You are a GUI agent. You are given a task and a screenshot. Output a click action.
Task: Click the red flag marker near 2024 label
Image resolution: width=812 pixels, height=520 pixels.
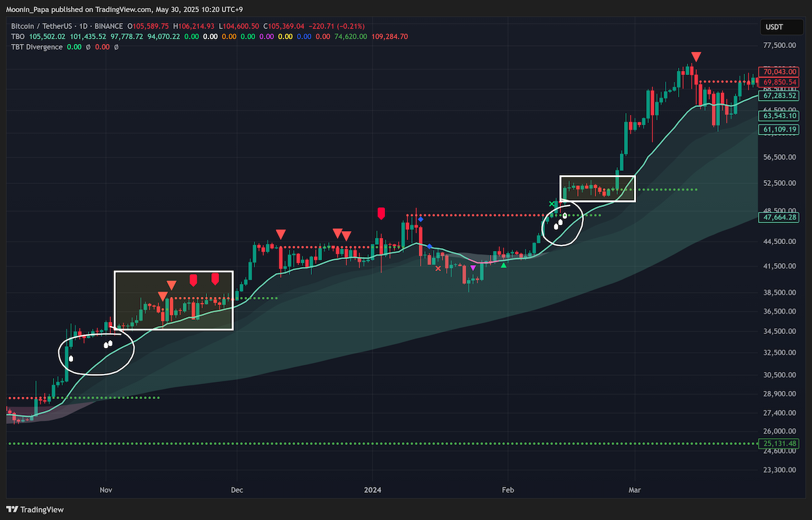[381, 214]
